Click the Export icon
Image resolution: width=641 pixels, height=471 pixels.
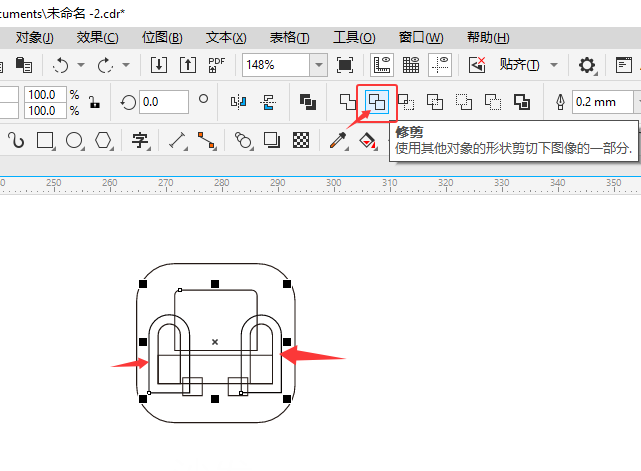[188, 65]
